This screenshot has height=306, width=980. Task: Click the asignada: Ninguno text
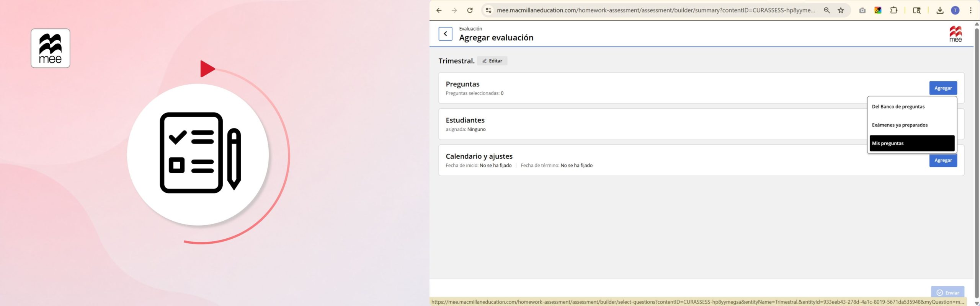coord(465,129)
